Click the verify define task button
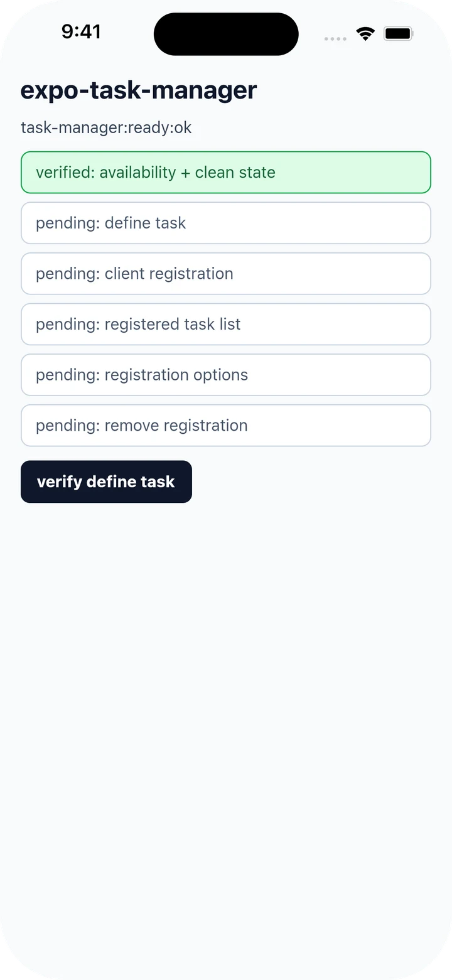Image resolution: width=452 pixels, height=980 pixels. tap(106, 482)
